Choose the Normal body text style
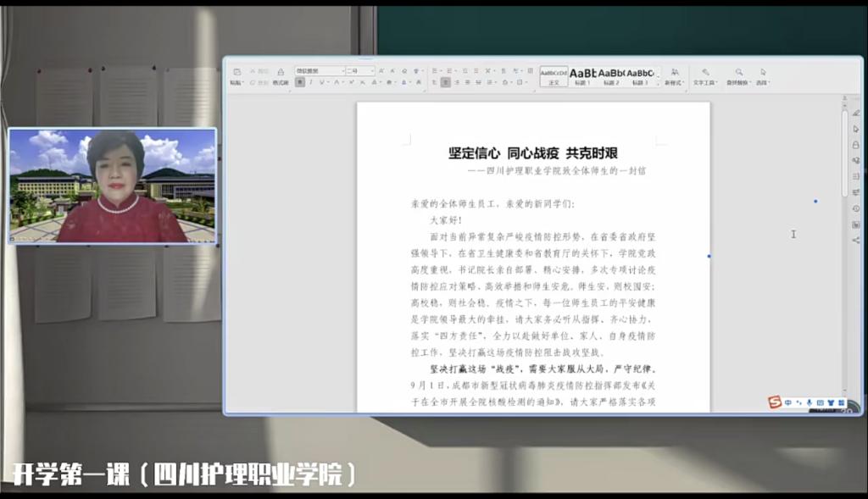The width and height of the screenshot is (868, 499). click(x=554, y=76)
